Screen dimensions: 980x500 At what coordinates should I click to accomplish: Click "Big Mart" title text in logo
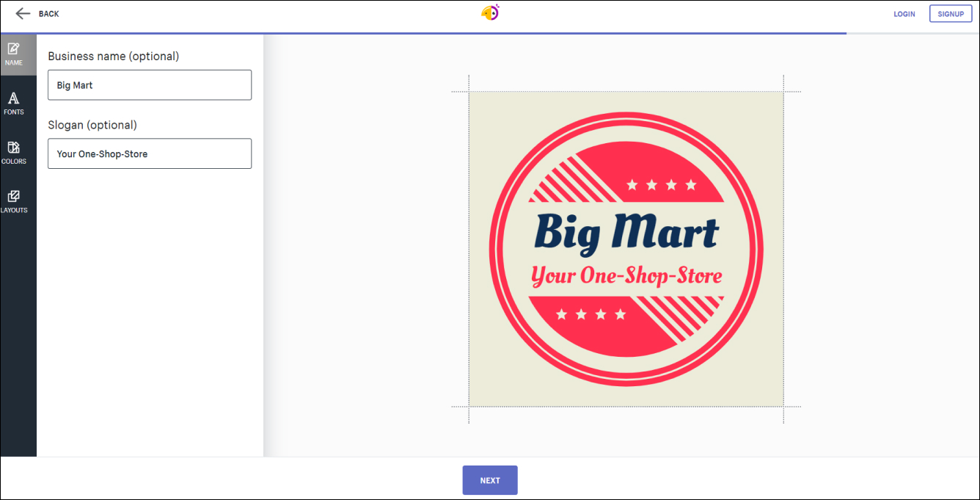(626, 233)
